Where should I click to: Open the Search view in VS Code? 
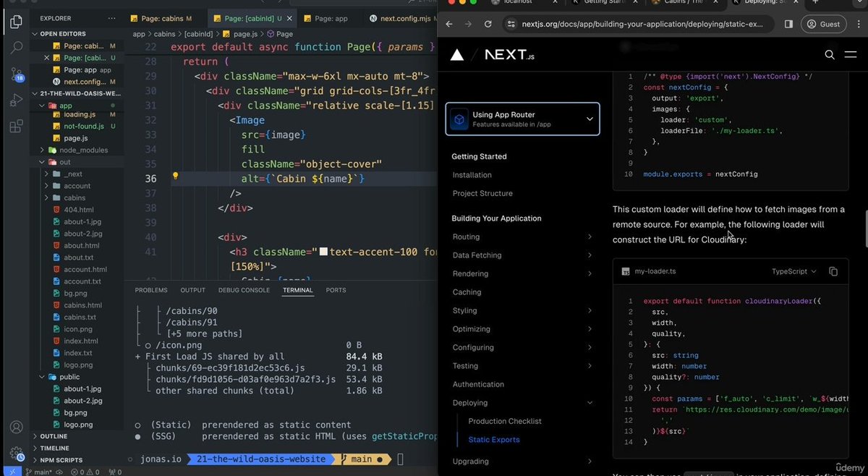point(16,48)
